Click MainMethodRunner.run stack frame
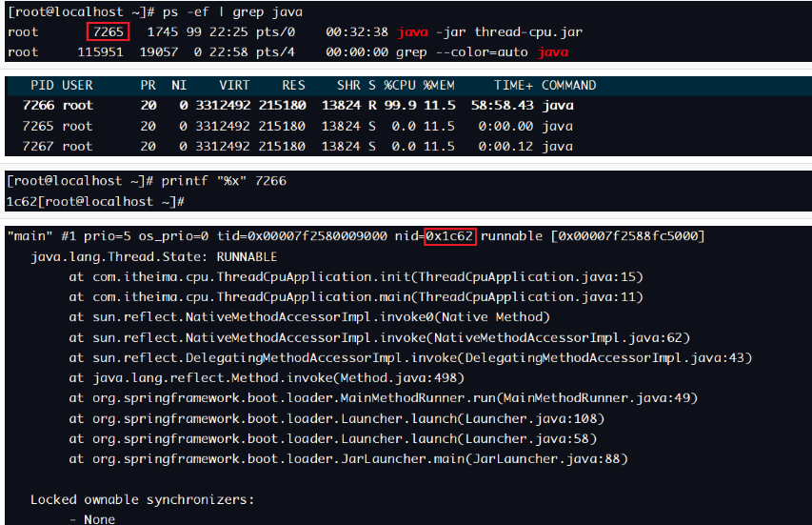 [384, 398]
